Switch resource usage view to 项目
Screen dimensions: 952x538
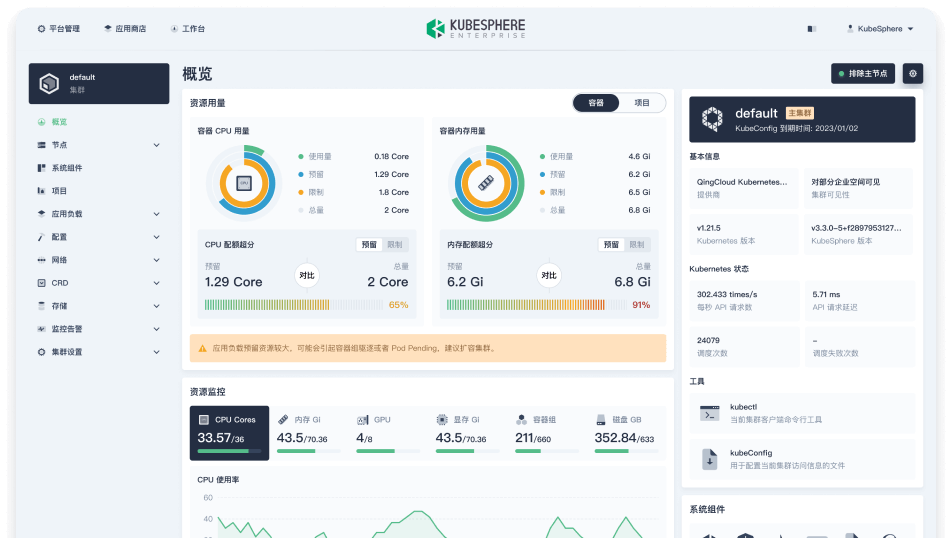click(x=642, y=103)
